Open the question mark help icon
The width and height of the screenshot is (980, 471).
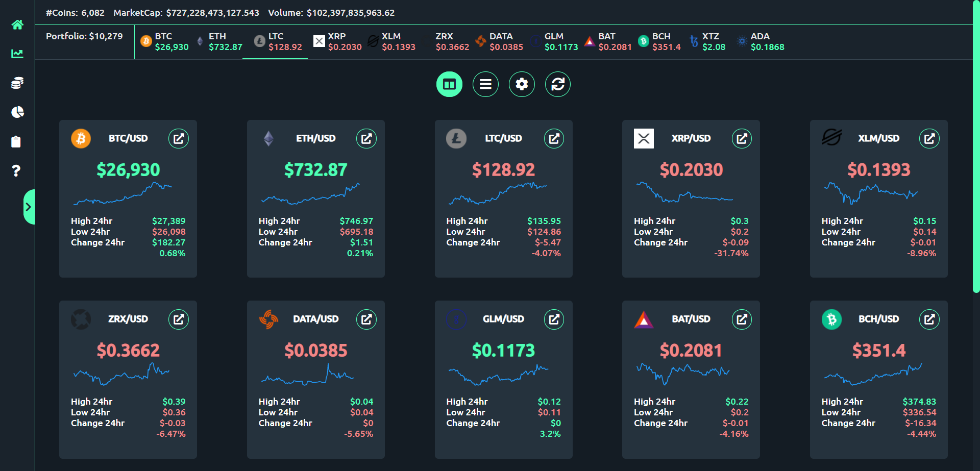point(16,170)
